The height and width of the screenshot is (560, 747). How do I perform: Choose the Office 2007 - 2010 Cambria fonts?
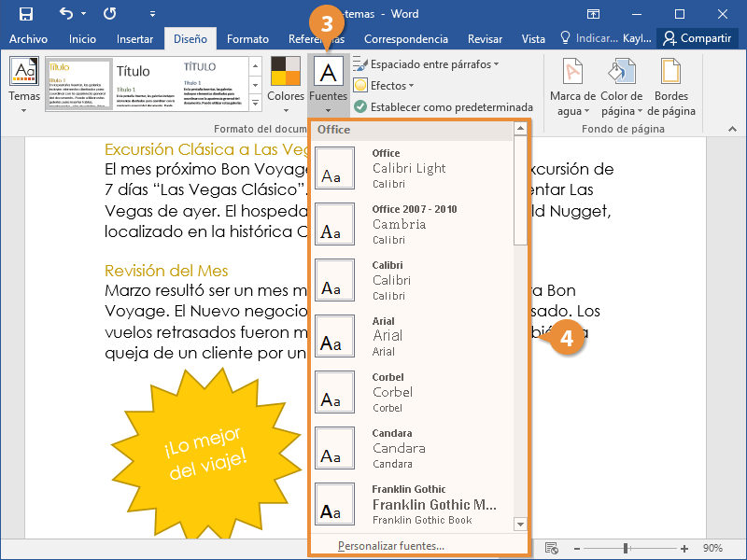coord(413,224)
